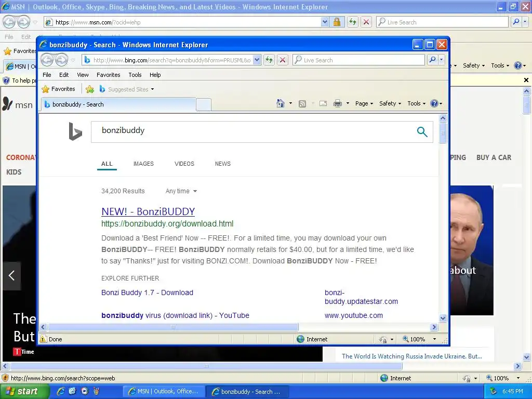
Task: Open the www.youtube.com link
Action: [x=353, y=315]
